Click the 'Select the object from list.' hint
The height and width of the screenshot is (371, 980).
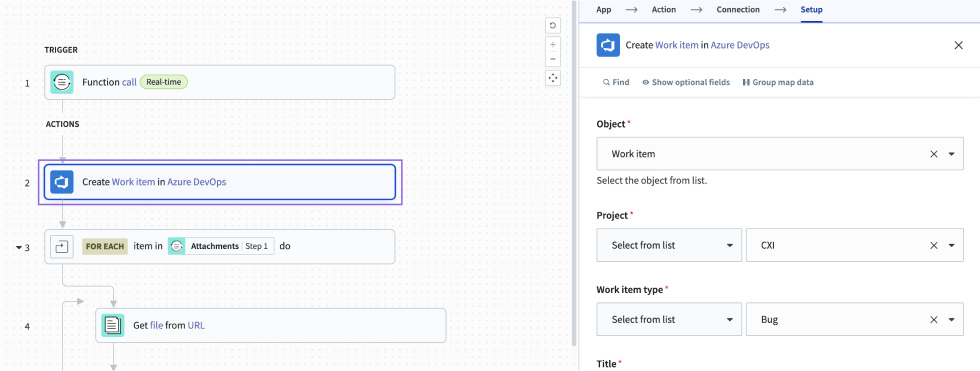(652, 181)
